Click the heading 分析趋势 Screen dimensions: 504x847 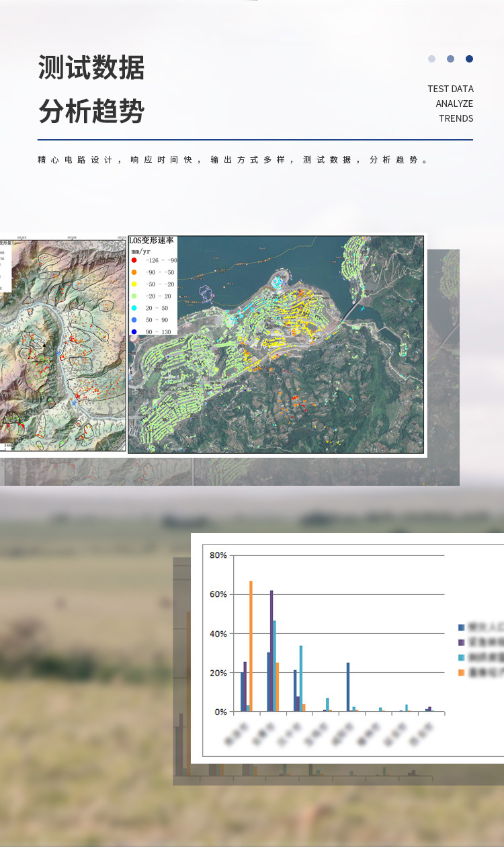pos(91,111)
